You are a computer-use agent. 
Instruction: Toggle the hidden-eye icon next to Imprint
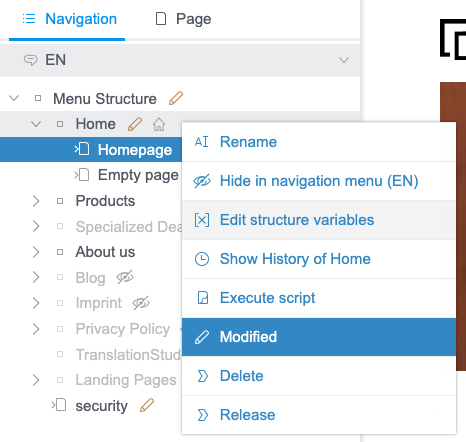(141, 303)
